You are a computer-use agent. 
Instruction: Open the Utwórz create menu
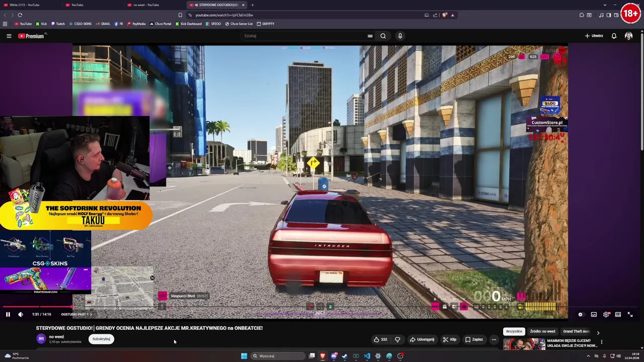point(594,36)
